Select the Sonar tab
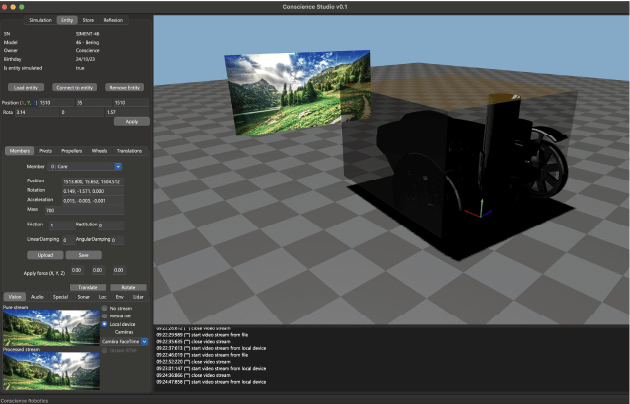The height and width of the screenshot is (404, 630). point(82,297)
